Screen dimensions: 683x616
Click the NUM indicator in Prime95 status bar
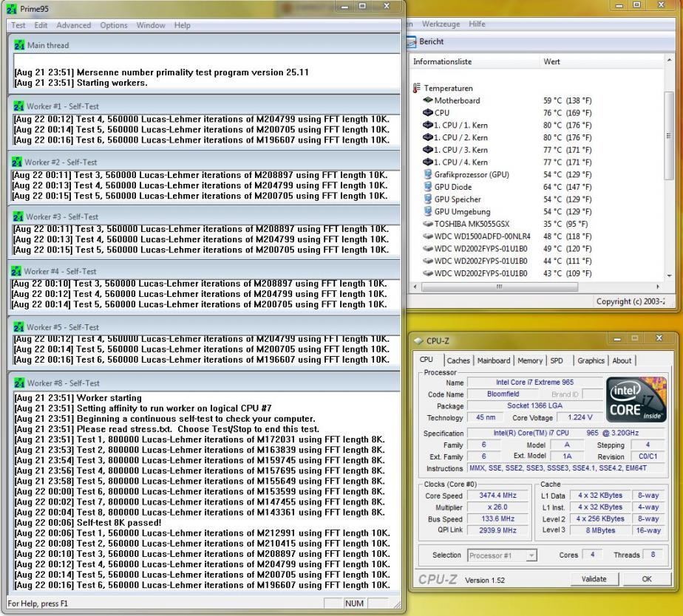pos(354,603)
